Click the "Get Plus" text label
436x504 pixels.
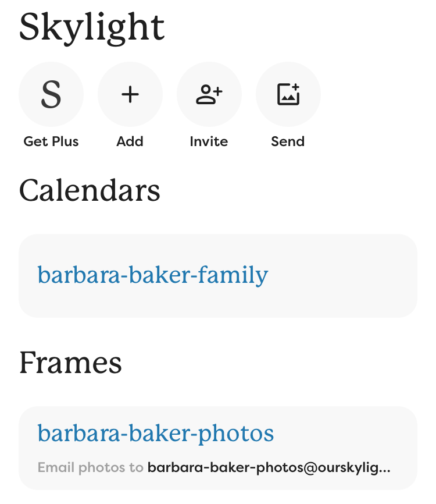(51, 141)
